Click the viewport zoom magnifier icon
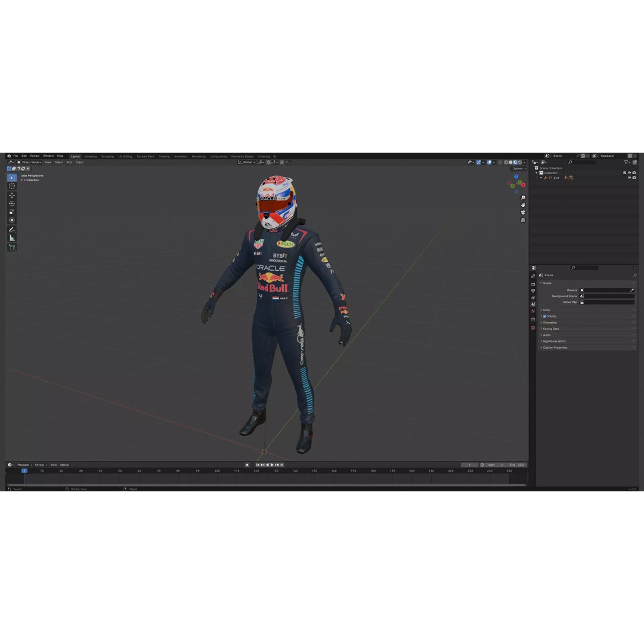 (523, 197)
